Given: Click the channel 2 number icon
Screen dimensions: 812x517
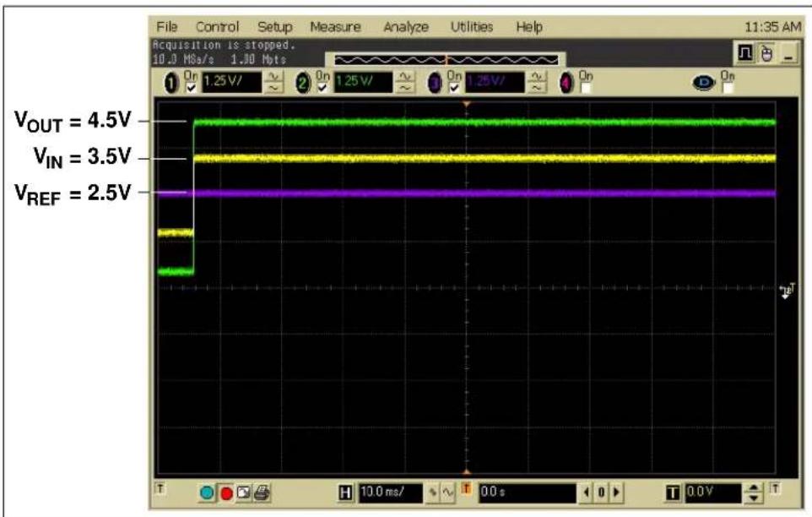Looking at the screenshot, I should [x=302, y=83].
